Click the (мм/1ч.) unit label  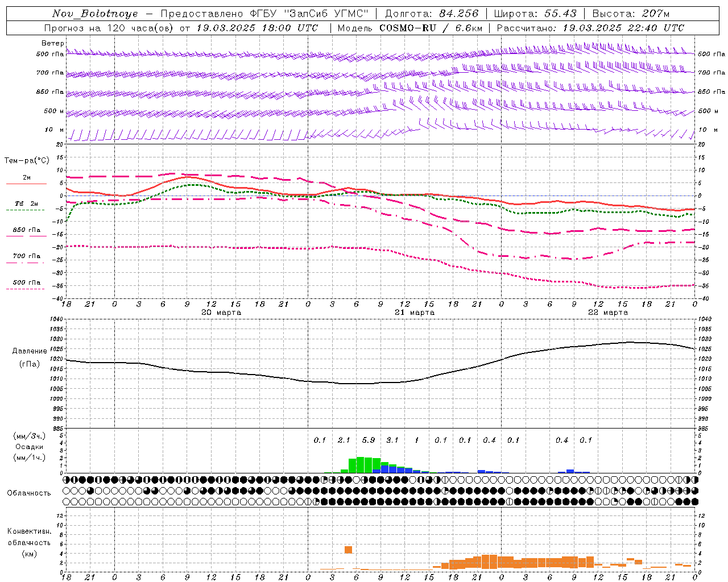[30, 458]
